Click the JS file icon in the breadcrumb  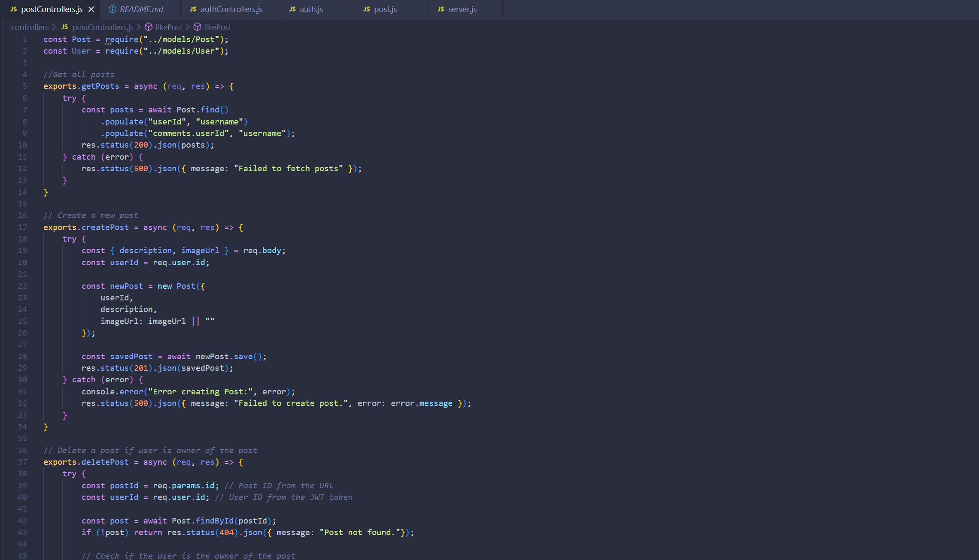(65, 27)
